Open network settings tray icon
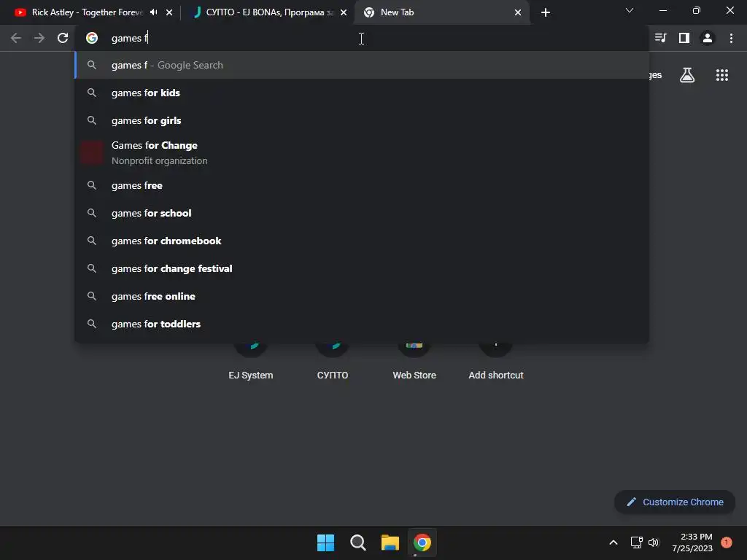 (x=636, y=542)
